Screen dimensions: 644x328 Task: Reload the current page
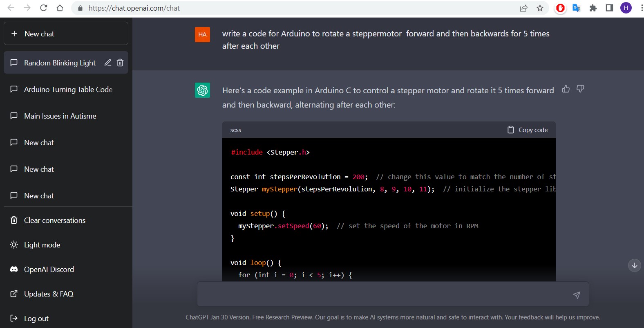[x=43, y=8]
